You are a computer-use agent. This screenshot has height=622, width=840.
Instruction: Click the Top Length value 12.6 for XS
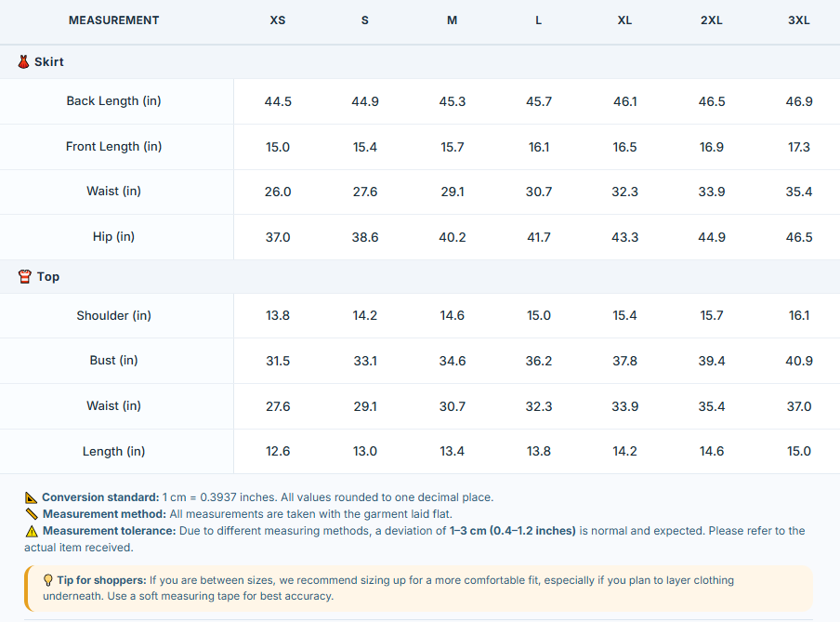[278, 452]
